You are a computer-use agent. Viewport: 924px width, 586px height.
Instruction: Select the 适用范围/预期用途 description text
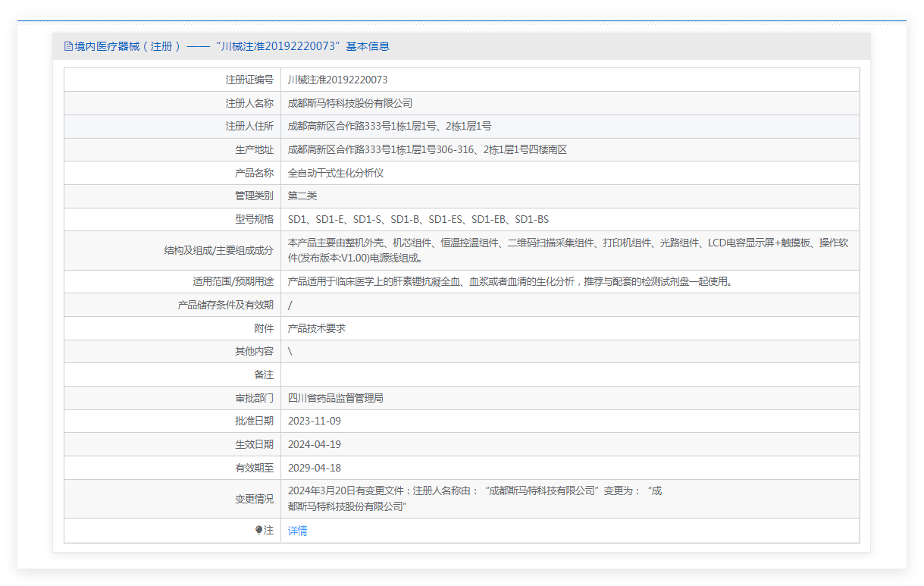[x=509, y=282]
